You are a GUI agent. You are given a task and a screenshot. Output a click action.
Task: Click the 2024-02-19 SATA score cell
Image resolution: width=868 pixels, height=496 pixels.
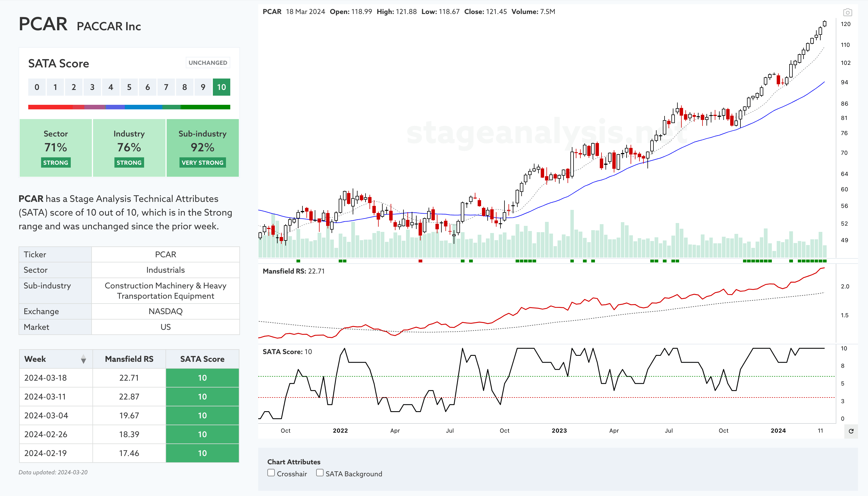[x=202, y=453]
